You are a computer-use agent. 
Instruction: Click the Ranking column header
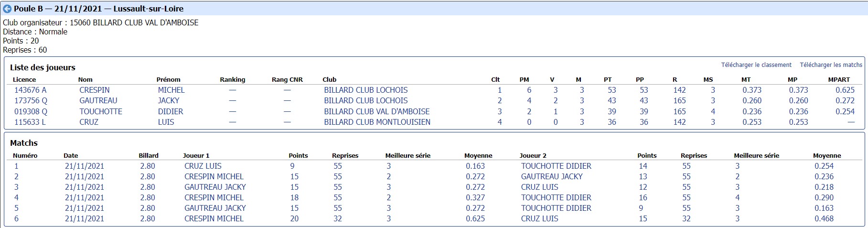click(232, 79)
